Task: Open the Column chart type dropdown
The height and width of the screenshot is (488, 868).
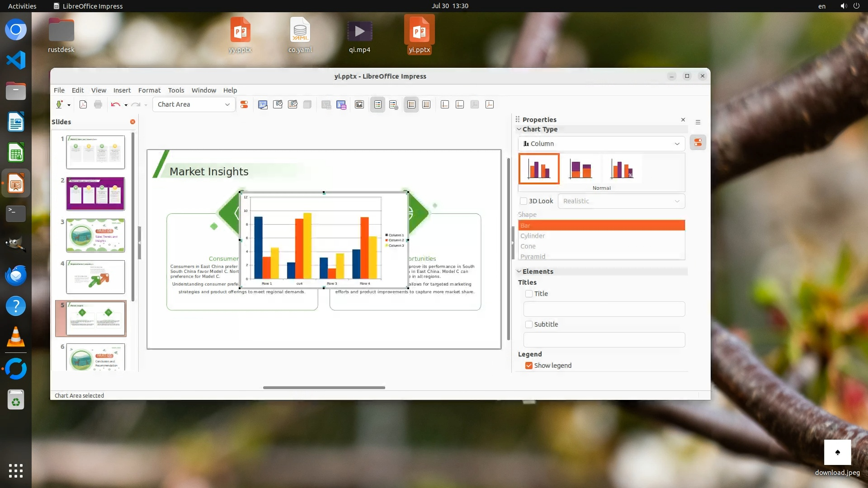Action: pyautogui.click(x=677, y=144)
